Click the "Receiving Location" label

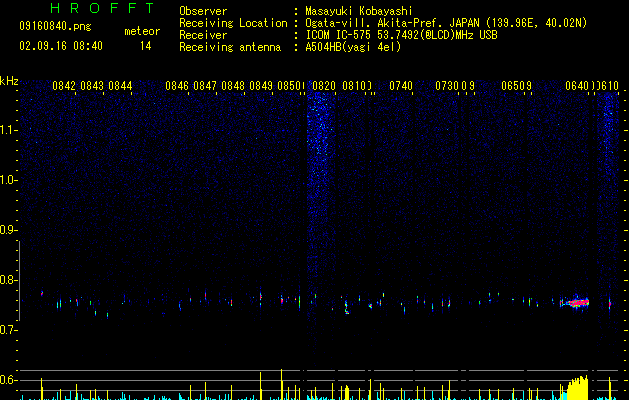[233, 23]
